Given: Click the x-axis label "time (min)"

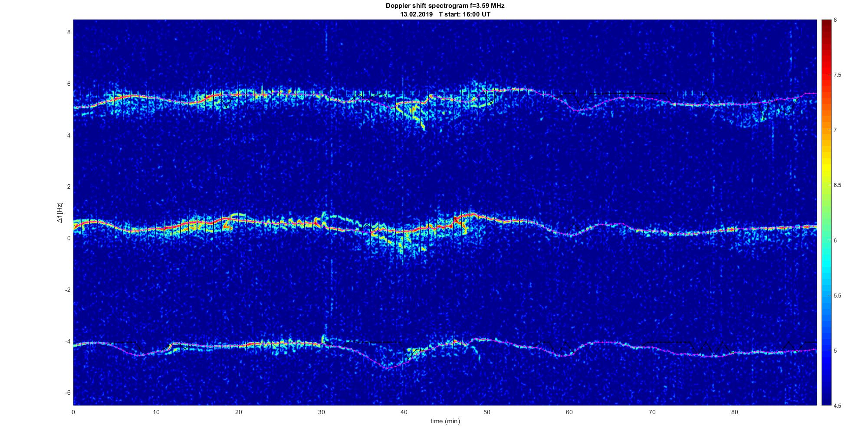Looking at the screenshot, I should [x=445, y=421].
